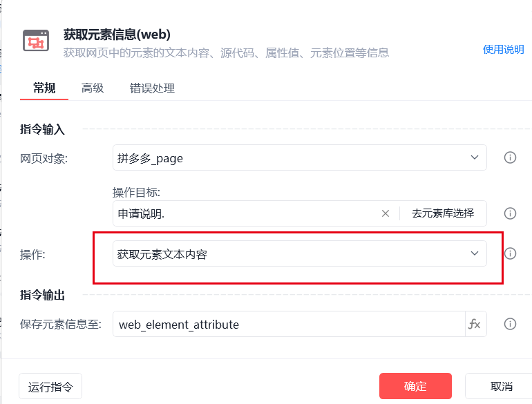Expand the 获取元素文本内容 dropdown arrow
532x404 pixels.
pyautogui.click(x=475, y=253)
